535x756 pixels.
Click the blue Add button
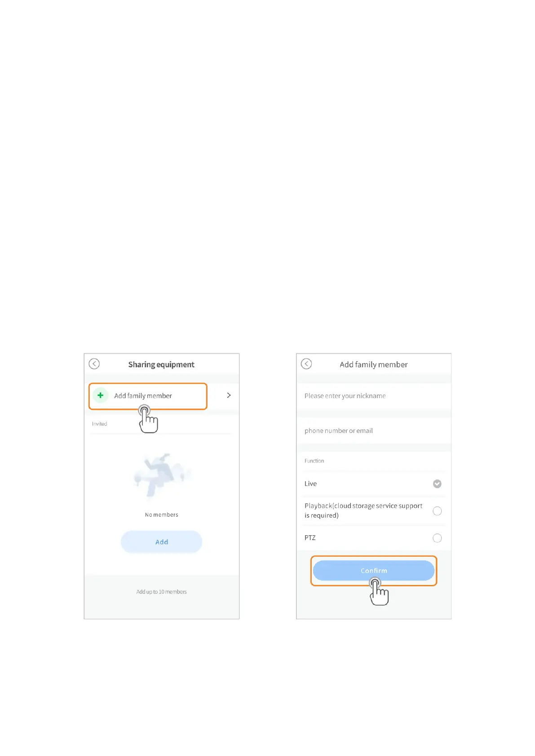[161, 542]
